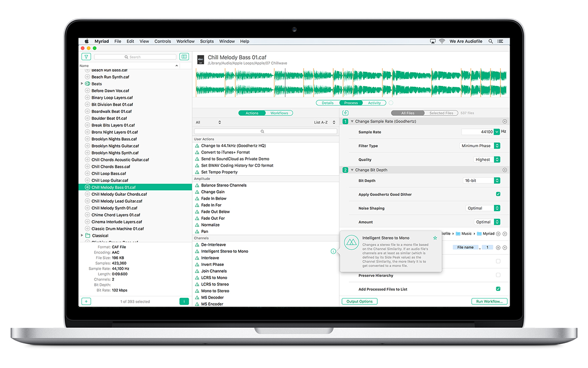The height and width of the screenshot is (368, 588).
Task: Click the column view icon beside the search field
Action: pyautogui.click(x=184, y=56)
